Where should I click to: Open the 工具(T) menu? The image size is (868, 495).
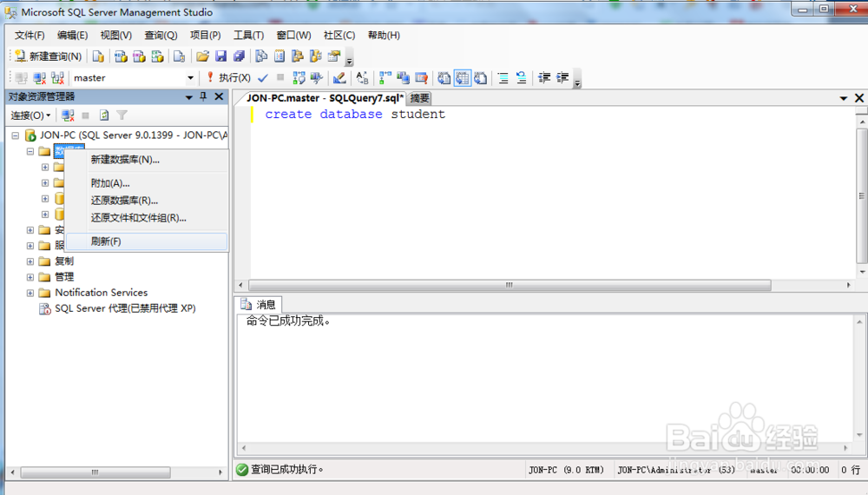tap(248, 36)
